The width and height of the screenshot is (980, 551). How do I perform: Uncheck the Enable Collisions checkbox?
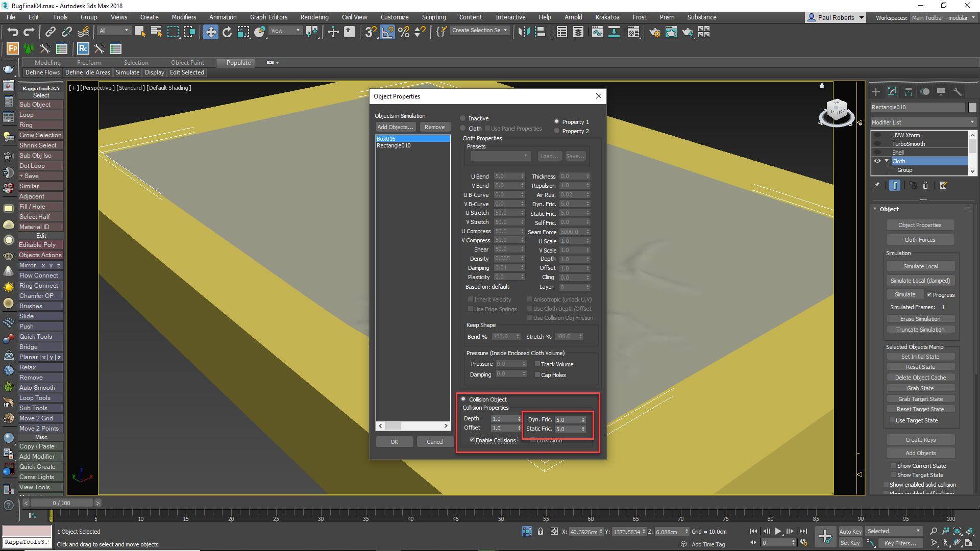(x=472, y=440)
